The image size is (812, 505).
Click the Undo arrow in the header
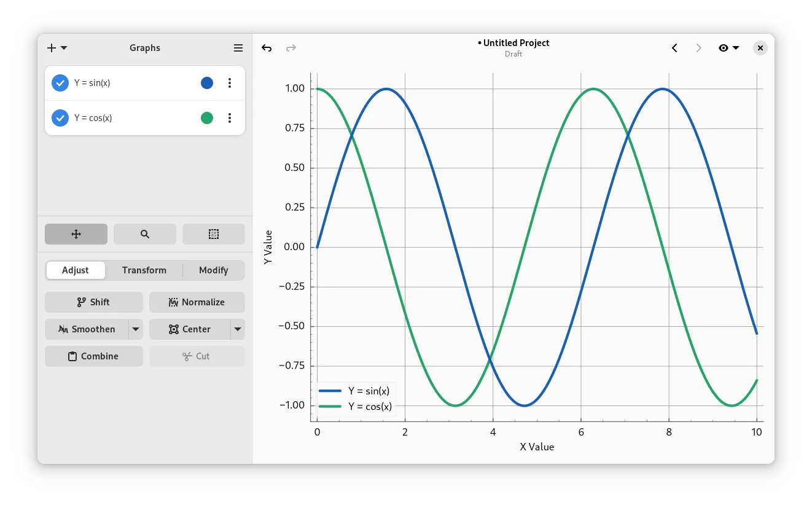tap(267, 48)
